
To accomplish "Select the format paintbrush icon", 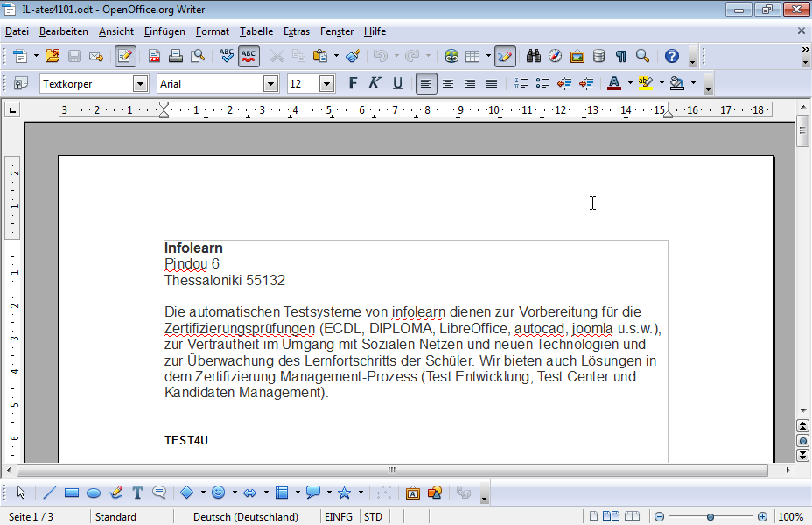I will pyautogui.click(x=353, y=56).
